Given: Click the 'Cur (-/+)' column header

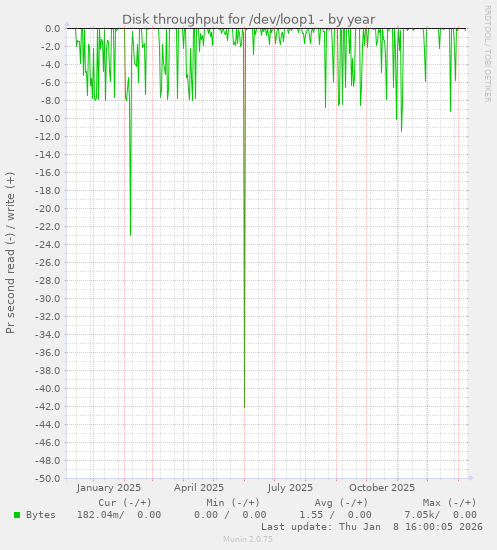Looking at the screenshot, I should point(125,503).
